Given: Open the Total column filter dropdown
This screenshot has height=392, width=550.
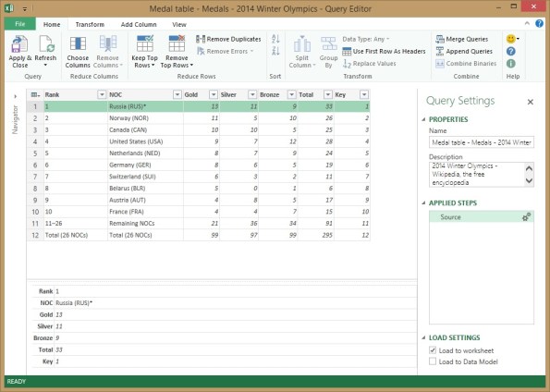Looking at the screenshot, I should 327,94.
